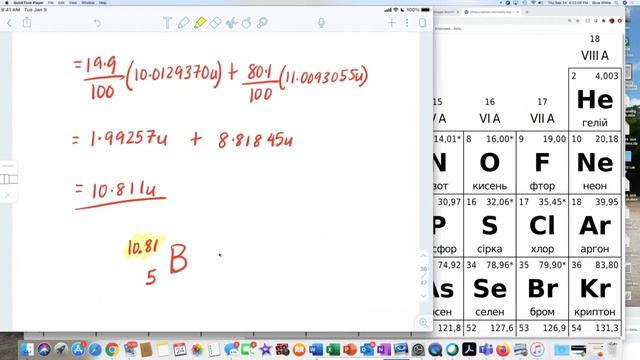Click the Cl chlorine (хлор) element cell

pyautogui.click(x=542, y=226)
